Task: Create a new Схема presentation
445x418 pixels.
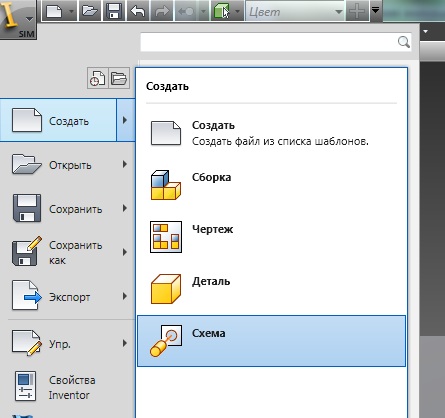Action: click(271, 341)
